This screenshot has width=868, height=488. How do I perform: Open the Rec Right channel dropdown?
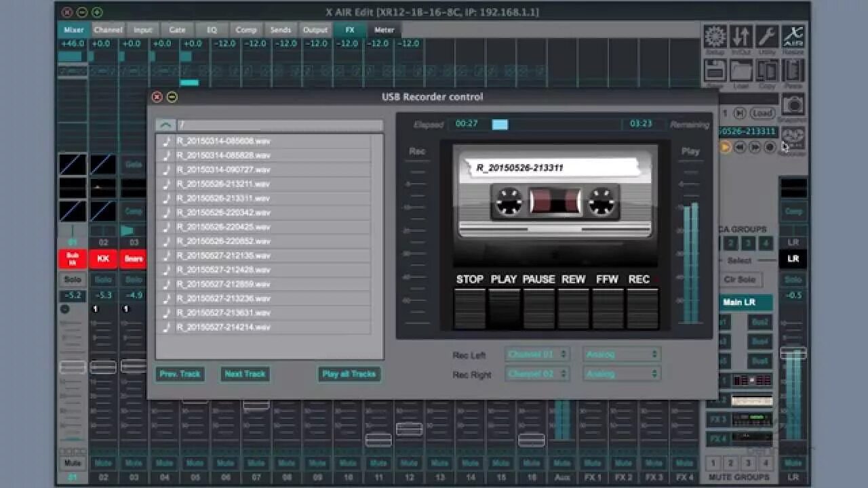click(x=536, y=373)
